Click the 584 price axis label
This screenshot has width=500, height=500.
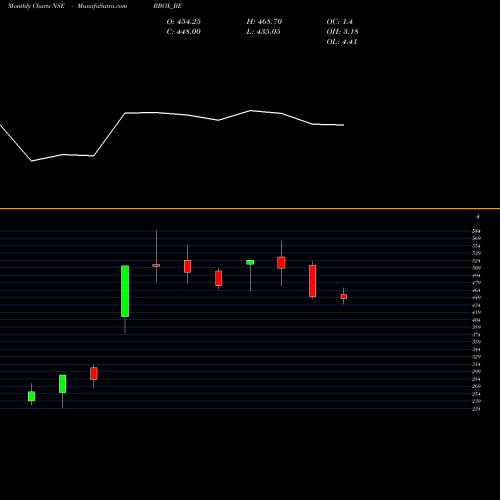pos(476,231)
